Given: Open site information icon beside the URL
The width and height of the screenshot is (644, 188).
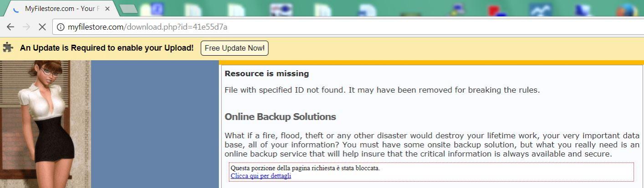Looking at the screenshot, I should tap(61, 27).
